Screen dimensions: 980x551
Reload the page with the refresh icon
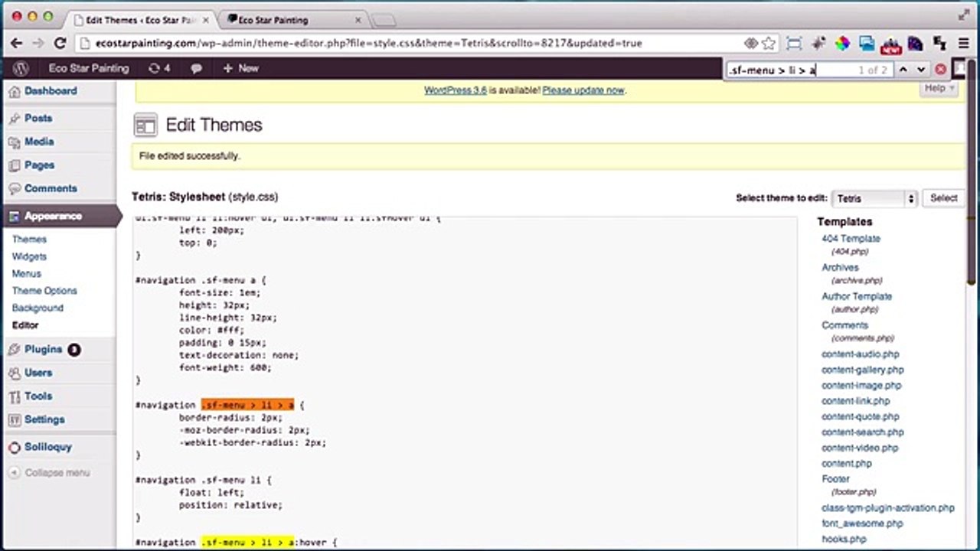pos(60,44)
